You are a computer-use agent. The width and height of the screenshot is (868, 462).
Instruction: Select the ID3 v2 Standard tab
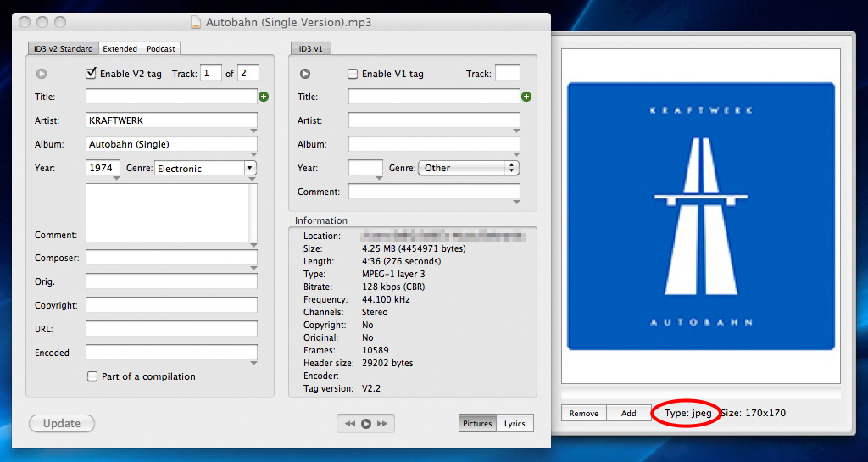pyautogui.click(x=64, y=48)
